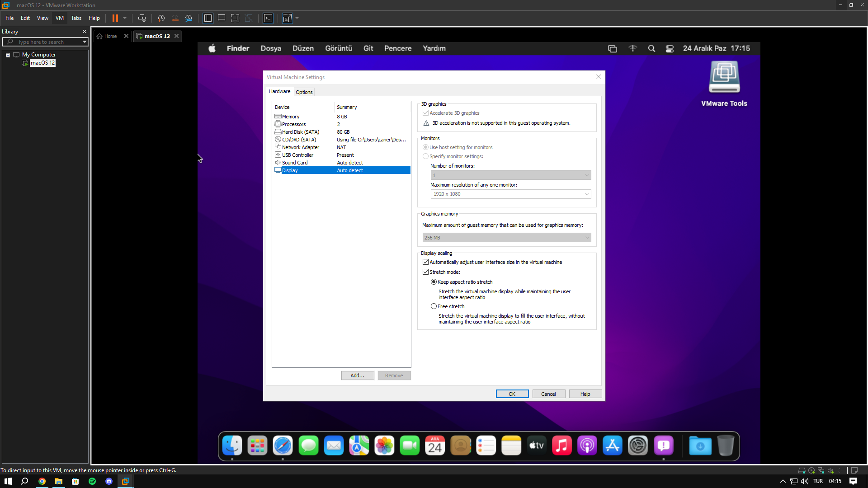This screenshot has height=488, width=868.
Task: Click the stretch guest display icon
Action: [x=287, y=18]
